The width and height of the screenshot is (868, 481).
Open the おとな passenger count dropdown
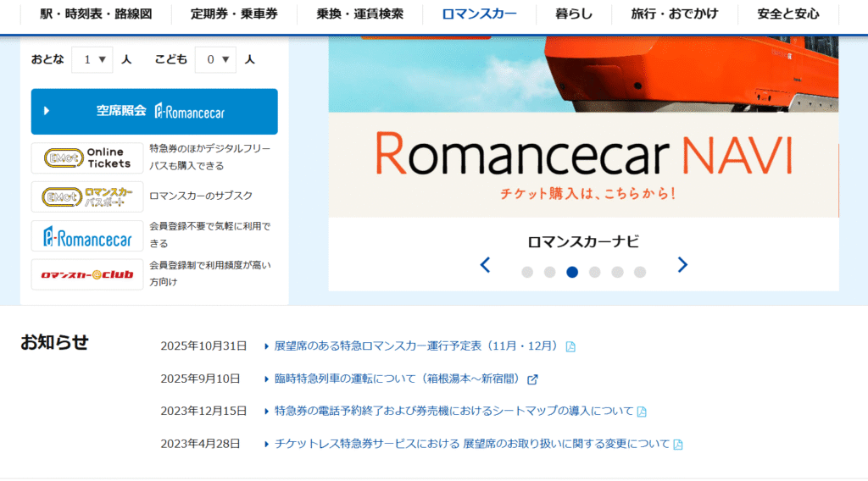[x=92, y=59]
